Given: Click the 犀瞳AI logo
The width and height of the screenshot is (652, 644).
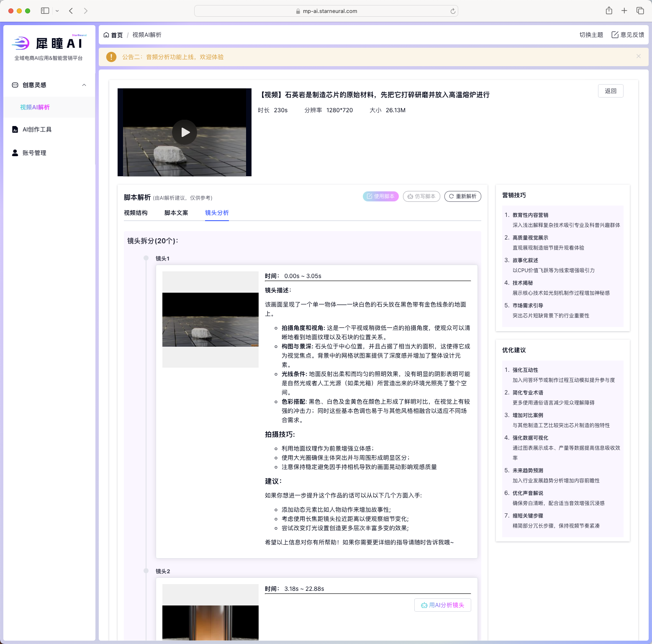Looking at the screenshot, I should tap(49, 43).
